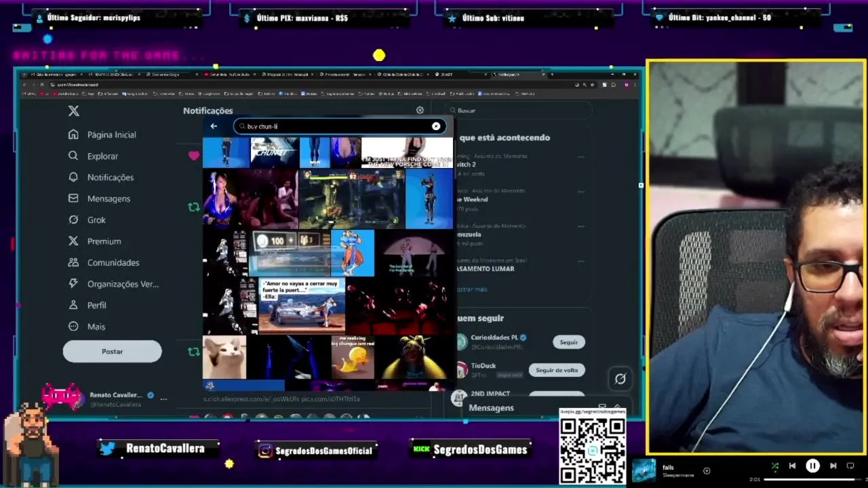Open Notificações in the left sidebar
Viewport: 868px width, 488px height.
[x=101, y=178]
